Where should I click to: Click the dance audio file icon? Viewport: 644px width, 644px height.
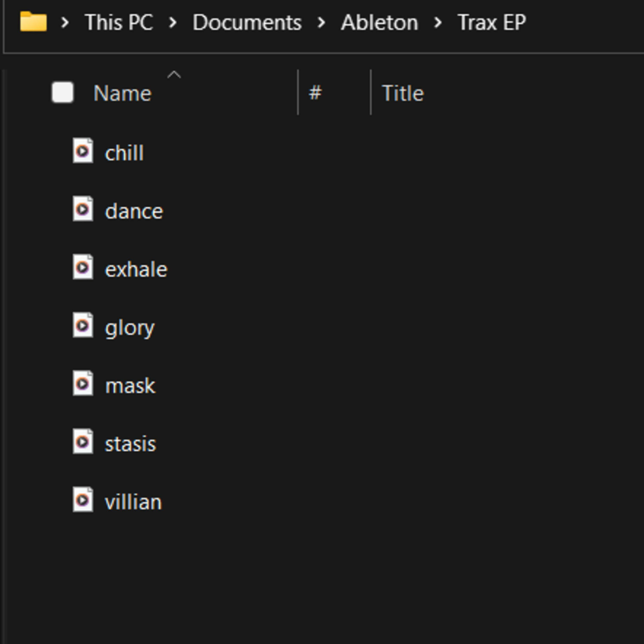[x=83, y=209]
